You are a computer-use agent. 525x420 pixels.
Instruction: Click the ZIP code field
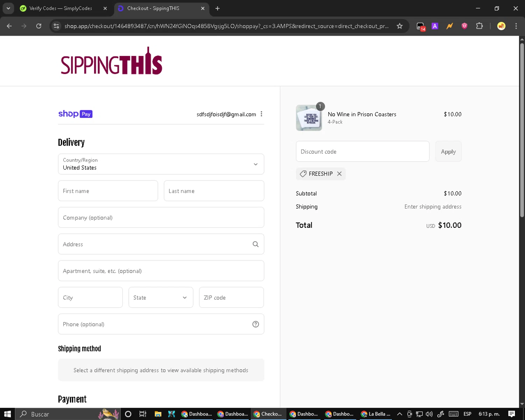point(231,297)
